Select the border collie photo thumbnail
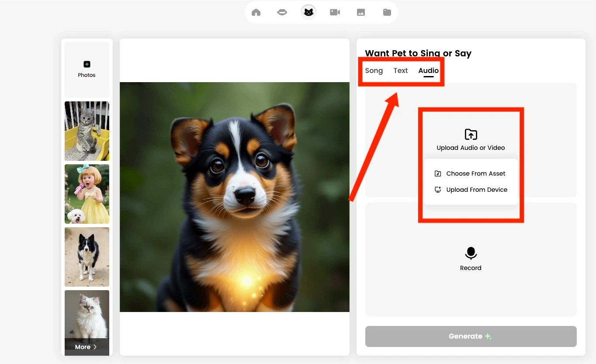Image resolution: width=596 pixels, height=364 pixels. click(x=87, y=257)
